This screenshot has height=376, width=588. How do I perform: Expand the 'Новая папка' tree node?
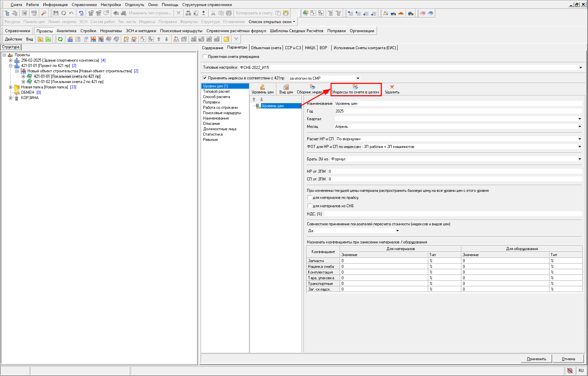point(11,87)
